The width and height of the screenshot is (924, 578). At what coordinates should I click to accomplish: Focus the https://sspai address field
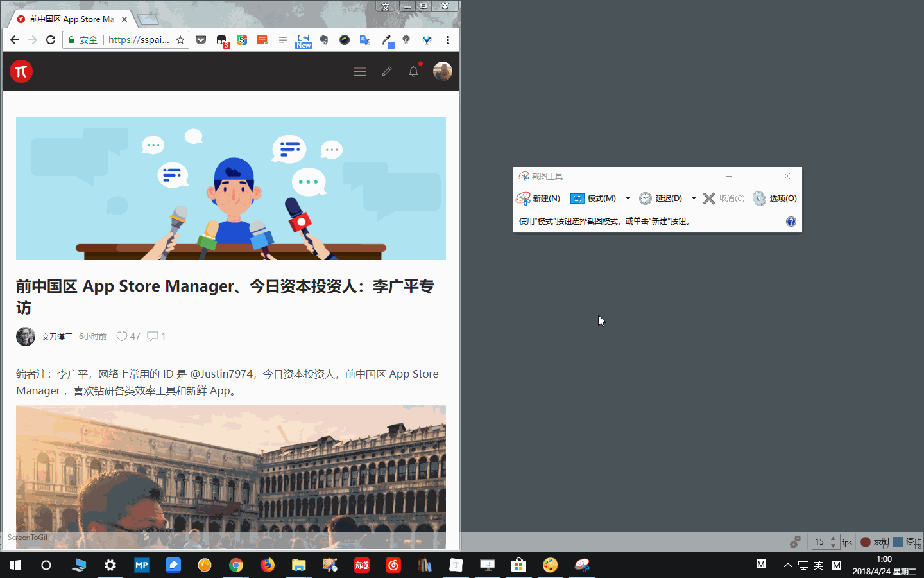click(x=139, y=40)
